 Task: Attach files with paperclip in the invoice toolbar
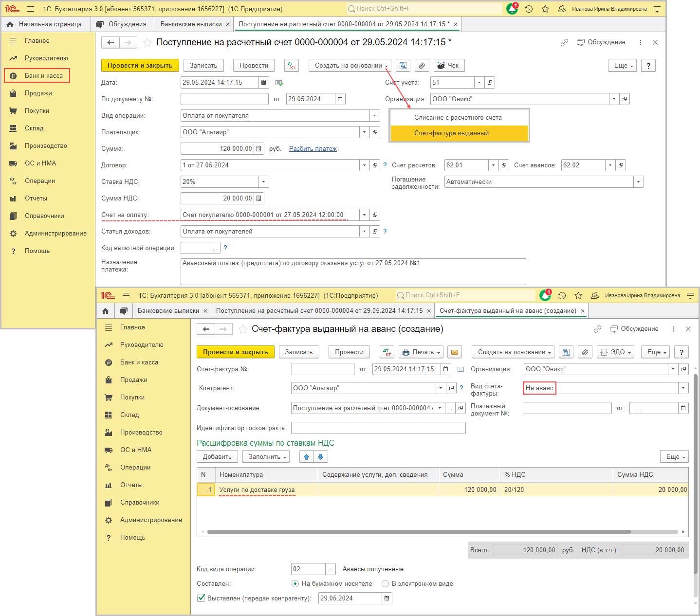(x=586, y=352)
